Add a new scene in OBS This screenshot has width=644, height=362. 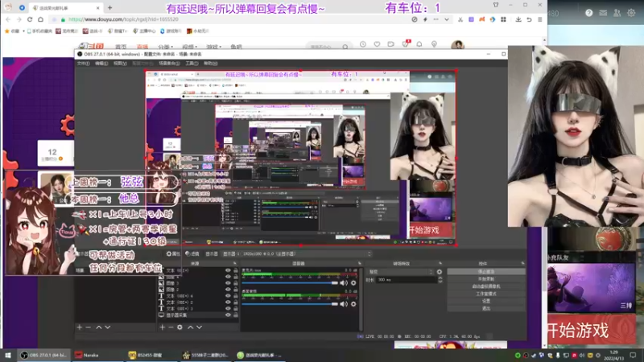[80, 327]
